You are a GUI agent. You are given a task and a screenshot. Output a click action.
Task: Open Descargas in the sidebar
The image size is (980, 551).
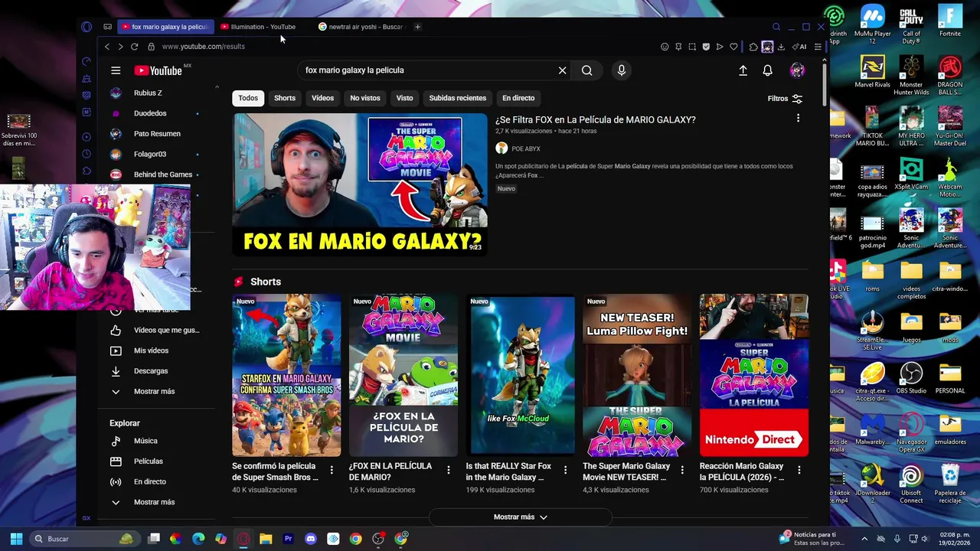tap(150, 371)
